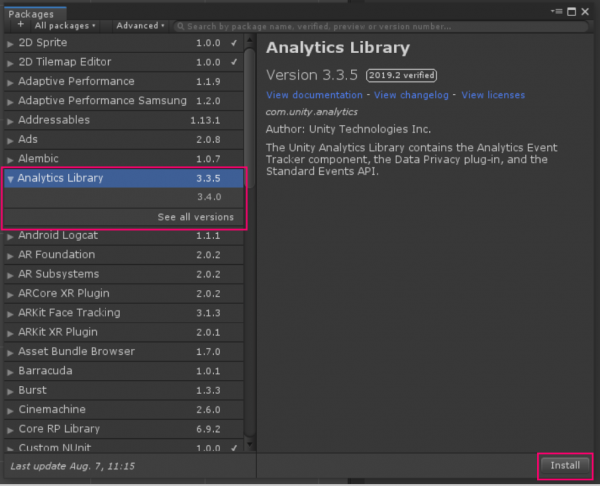Viewport: 600px width, 486px height.
Task: Click package list scroll up arrow
Action: [x=249, y=40]
